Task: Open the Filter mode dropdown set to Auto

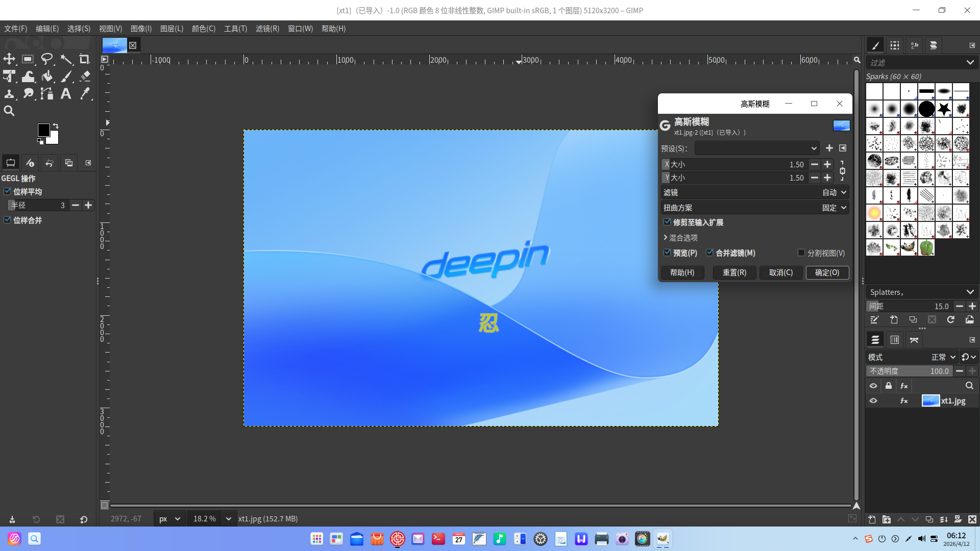Action: click(755, 192)
